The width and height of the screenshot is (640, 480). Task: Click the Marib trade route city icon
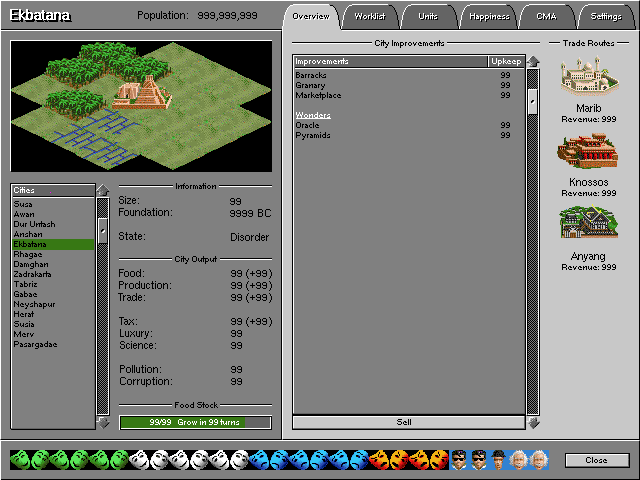click(x=589, y=76)
